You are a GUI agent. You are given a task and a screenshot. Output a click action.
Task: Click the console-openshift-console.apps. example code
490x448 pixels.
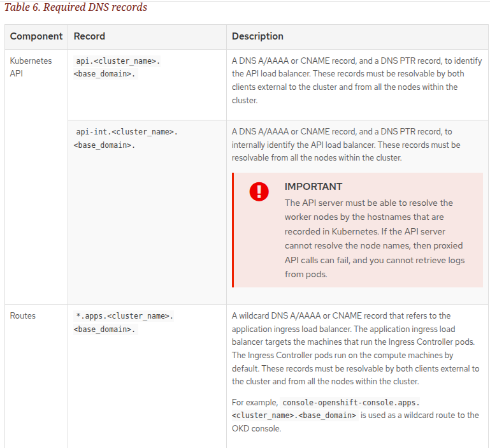pyautogui.click(x=351, y=402)
